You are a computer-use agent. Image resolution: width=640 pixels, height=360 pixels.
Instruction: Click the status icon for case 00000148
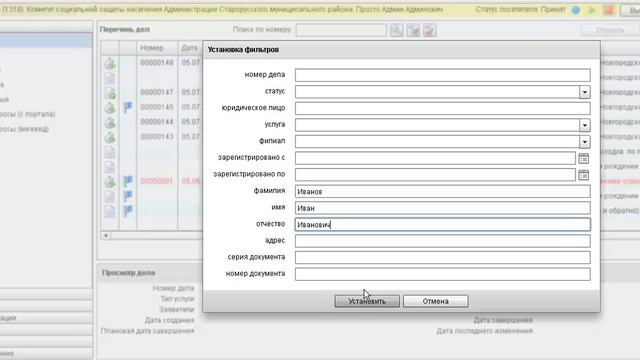coord(110,63)
